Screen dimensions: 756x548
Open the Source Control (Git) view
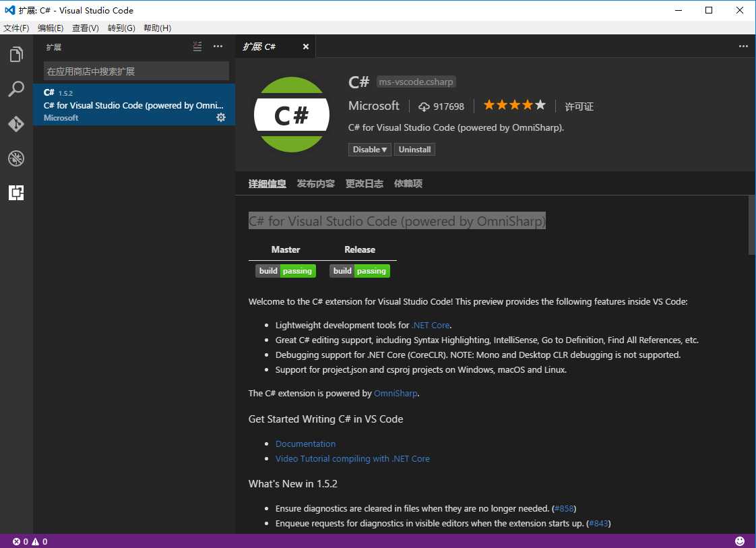[16, 124]
